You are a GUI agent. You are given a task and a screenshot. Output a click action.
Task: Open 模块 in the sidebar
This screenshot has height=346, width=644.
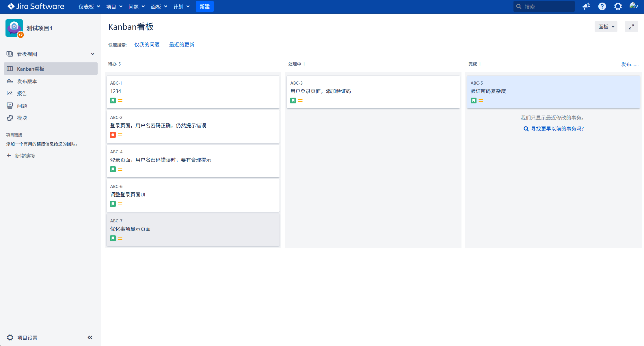coord(22,118)
